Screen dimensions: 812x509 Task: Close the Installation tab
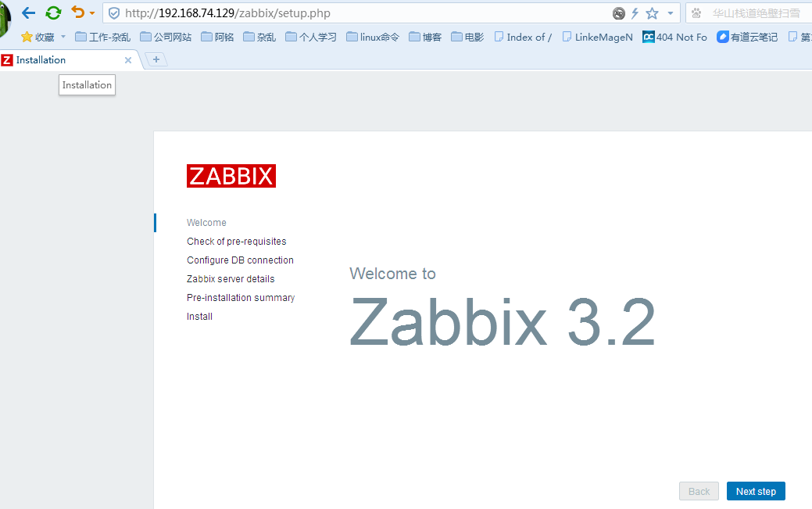click(x=128, y=60)
